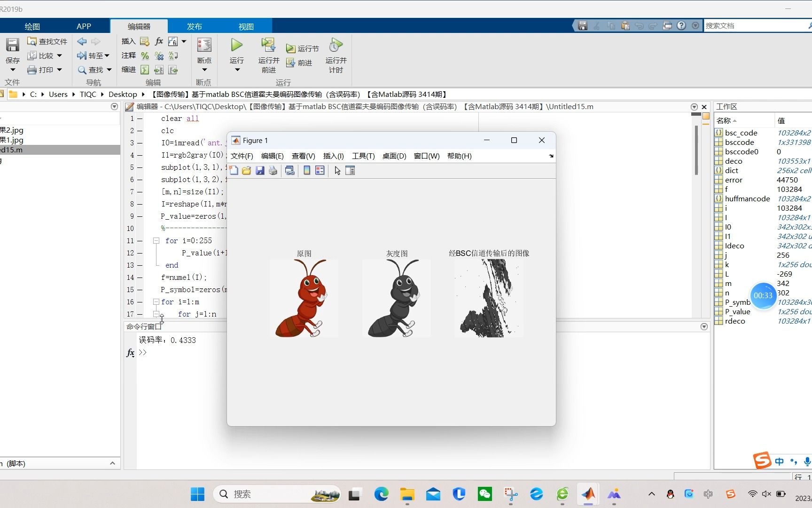This screenshot has width=812, height=508.
Task: Open the 工具(T) menu in Figure 1
Action: (362, 156)
